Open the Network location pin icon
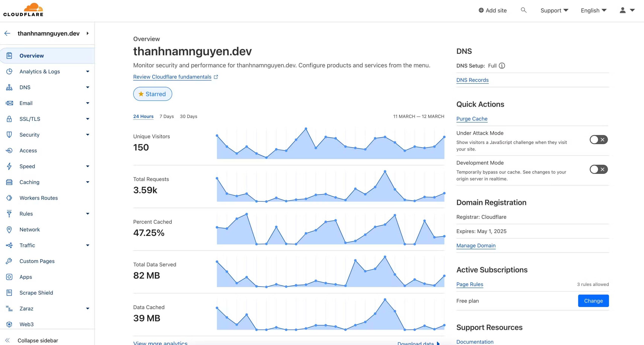The width and height of the screenshot is (644, 345). 9,230
